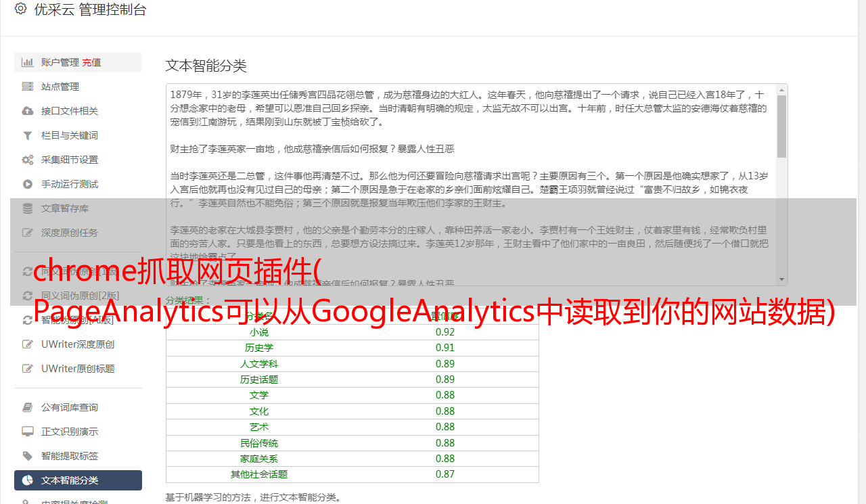866x504 pixels.
Task: Click the 栏目与关键词 filter icon
Action: [x=28, y=135]
